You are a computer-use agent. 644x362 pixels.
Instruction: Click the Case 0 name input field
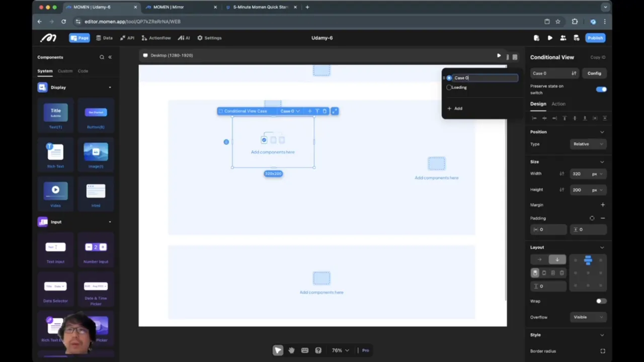(x=485, y=78)
